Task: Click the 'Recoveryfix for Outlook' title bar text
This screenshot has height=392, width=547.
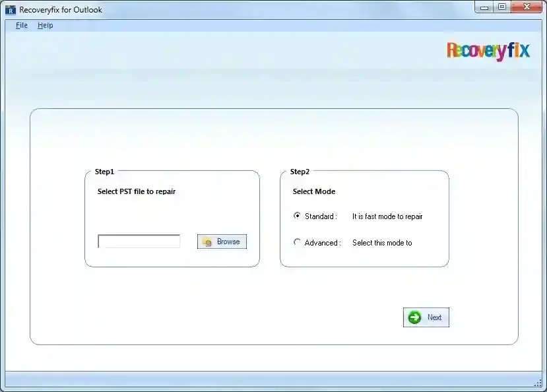Action: [61, 10]
